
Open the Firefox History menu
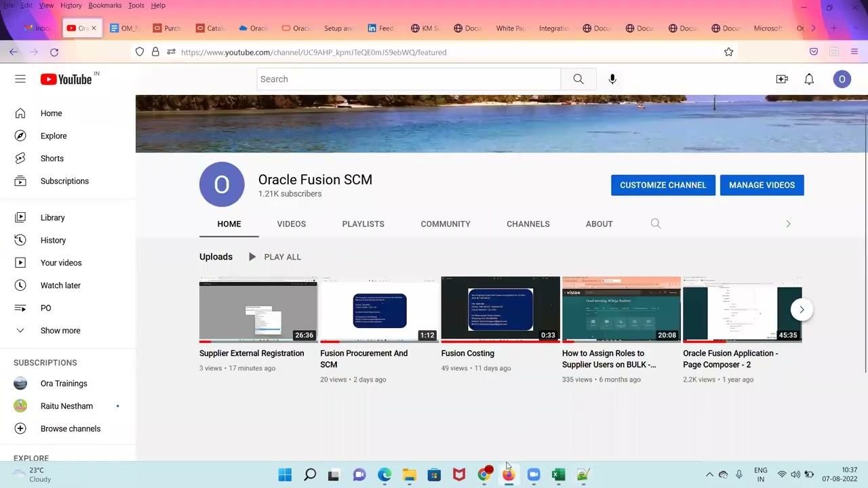coord(71,5)
